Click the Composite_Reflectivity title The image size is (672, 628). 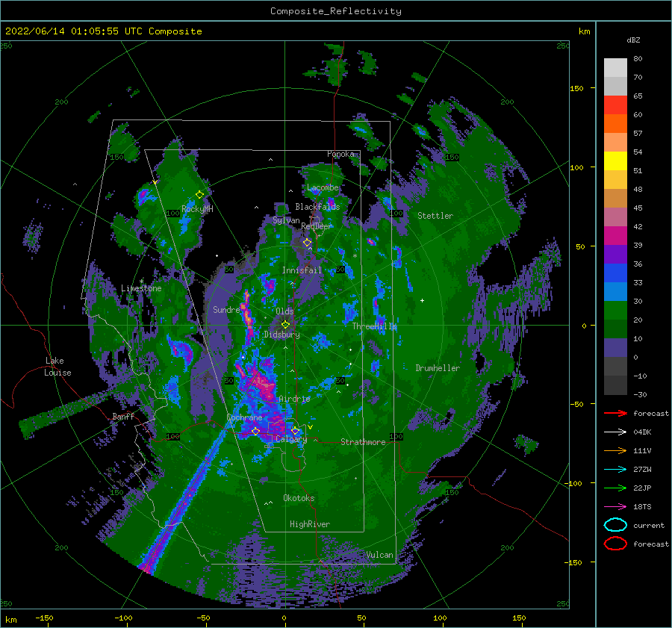pyautogui.click(x=336, y=11)
